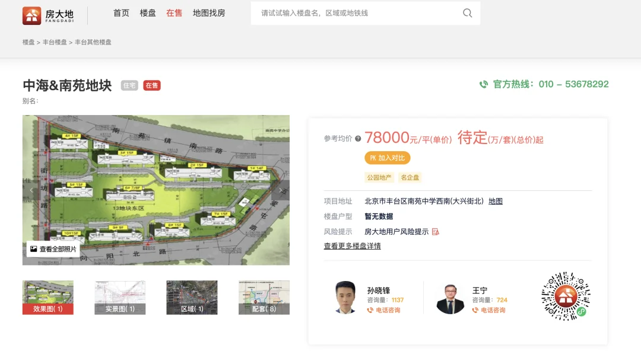641x364 pixels.
Task: Click the red 在售 status tag
Action: (x=152, y=85)
